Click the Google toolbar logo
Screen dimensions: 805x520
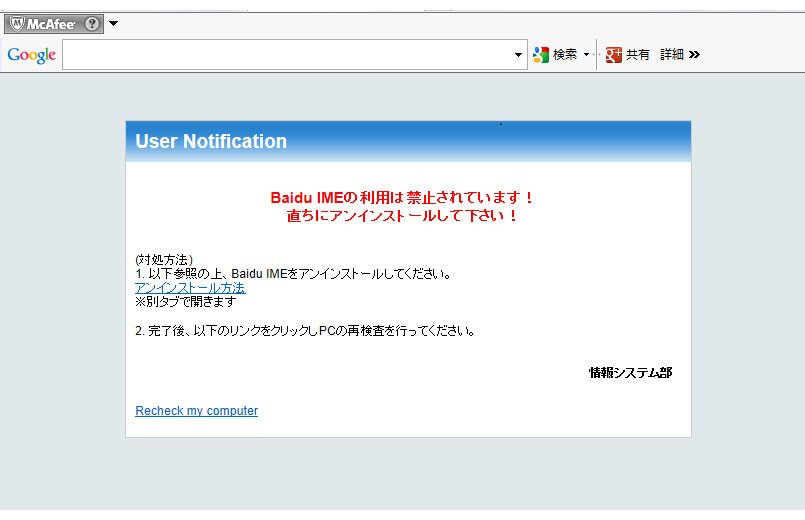31,55
